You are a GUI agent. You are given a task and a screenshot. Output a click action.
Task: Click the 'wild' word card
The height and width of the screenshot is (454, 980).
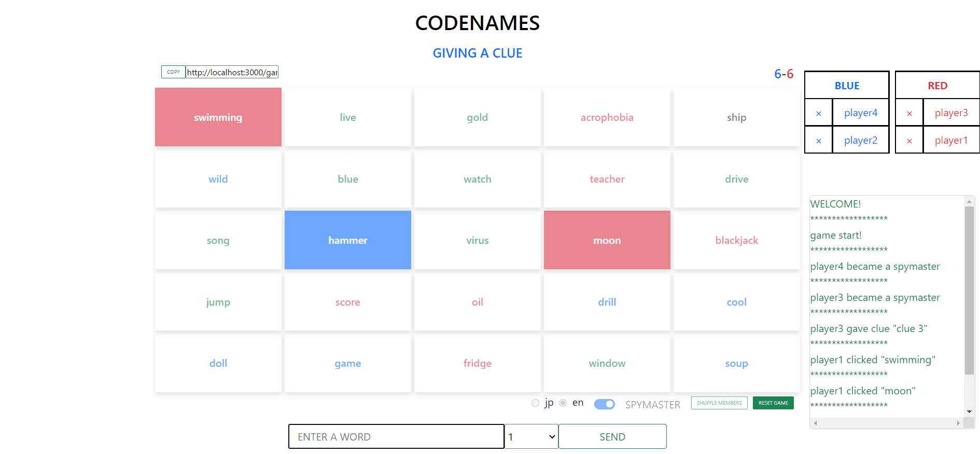[218, 179]
